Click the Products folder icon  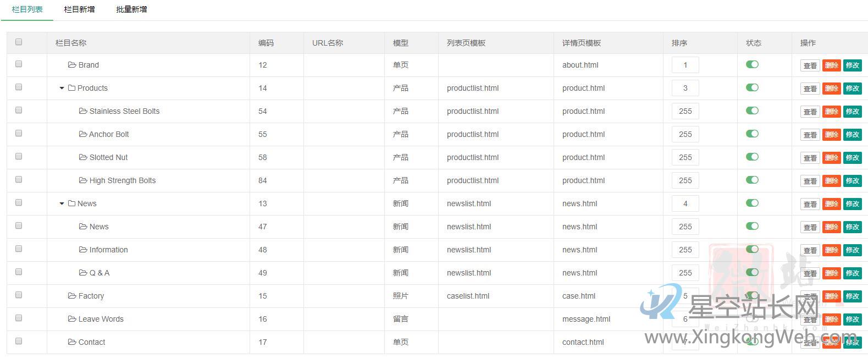[x=71, y=87]
